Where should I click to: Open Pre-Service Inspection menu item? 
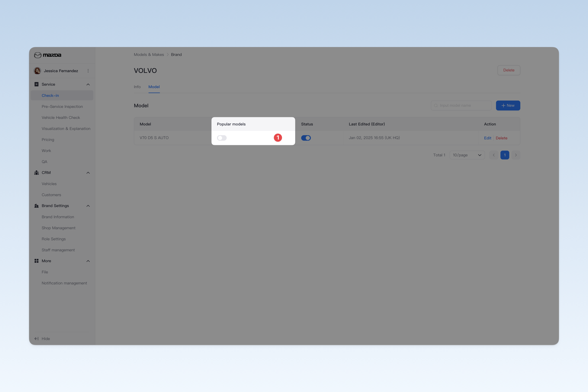tap(62, 107)
